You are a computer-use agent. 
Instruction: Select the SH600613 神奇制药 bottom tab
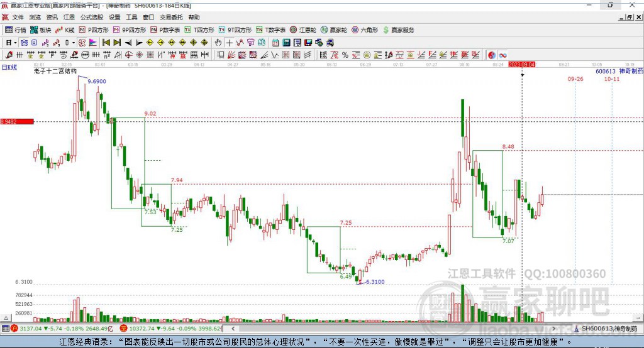tap(606, 329)
